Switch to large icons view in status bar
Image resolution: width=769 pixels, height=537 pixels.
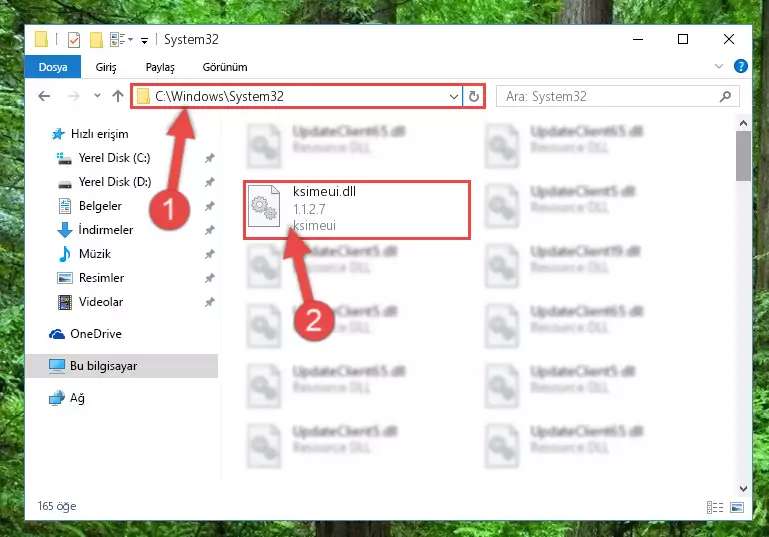point(737,507)
